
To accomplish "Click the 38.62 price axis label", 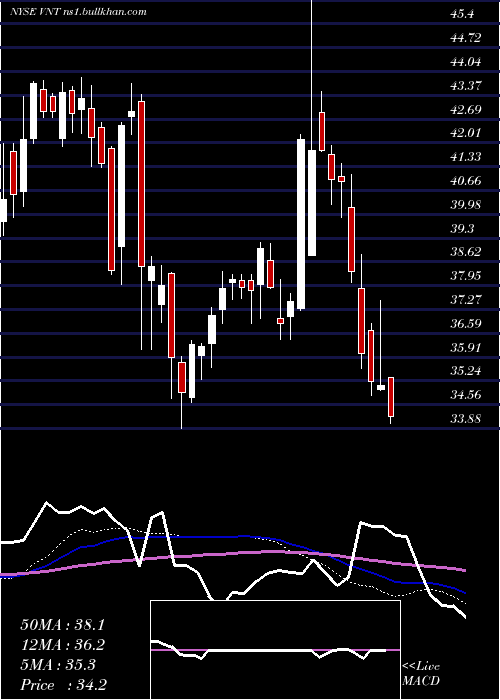I will (466, 252).
